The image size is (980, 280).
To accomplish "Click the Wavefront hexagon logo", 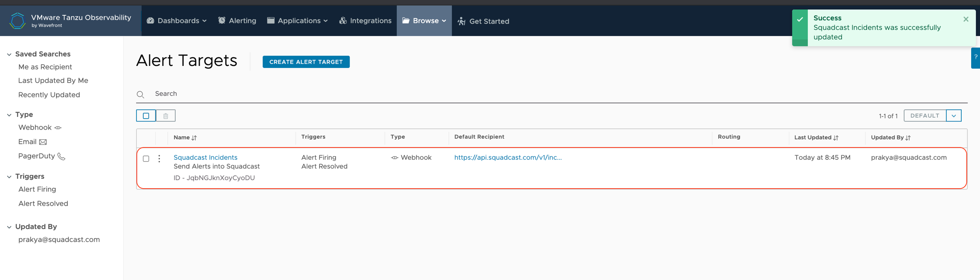I will (x=17, y=21).
